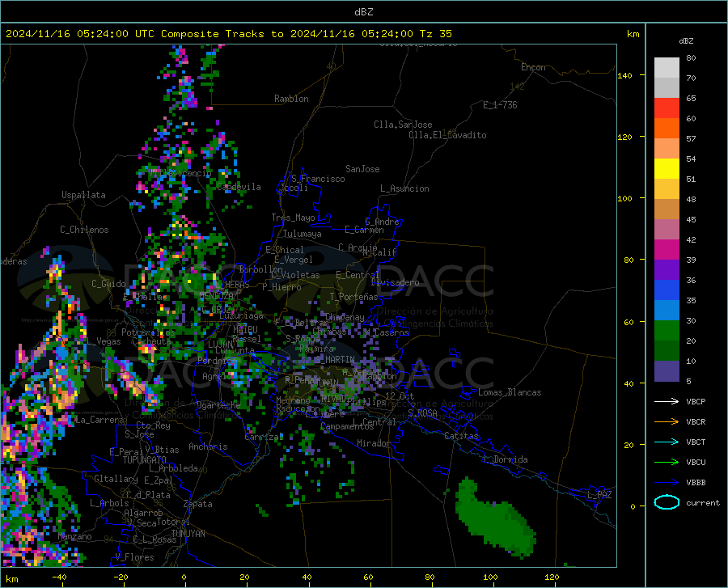Image resolution: width=728 pixels, height=588 pixels.
Task: Click the C_Chilenos map label
Action: click(x=84, y=230)
